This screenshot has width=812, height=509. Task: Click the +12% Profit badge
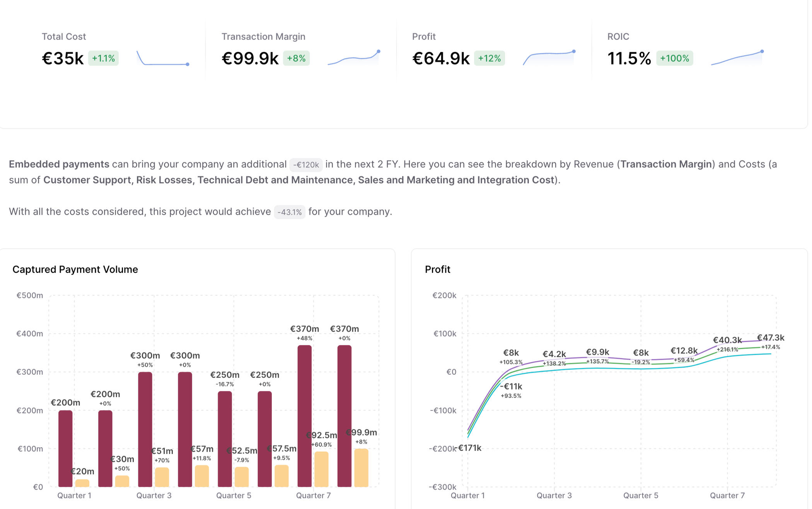[489, 58]
